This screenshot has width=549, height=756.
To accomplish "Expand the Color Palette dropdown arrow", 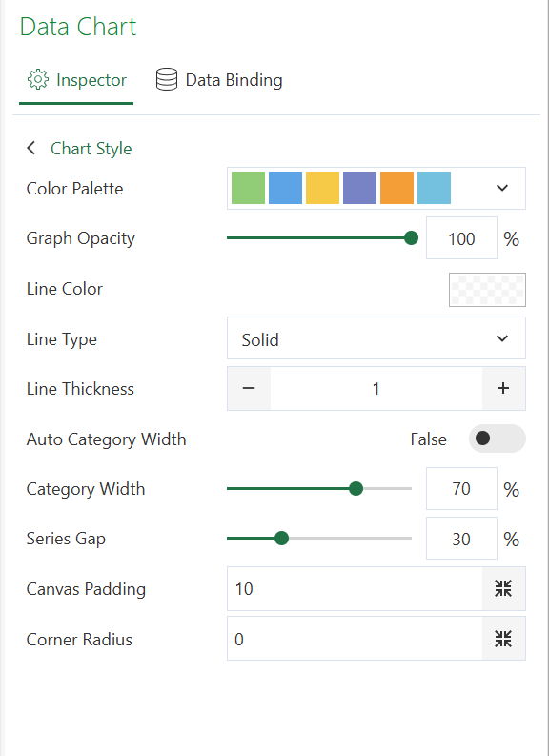I will tap(502, 188).
